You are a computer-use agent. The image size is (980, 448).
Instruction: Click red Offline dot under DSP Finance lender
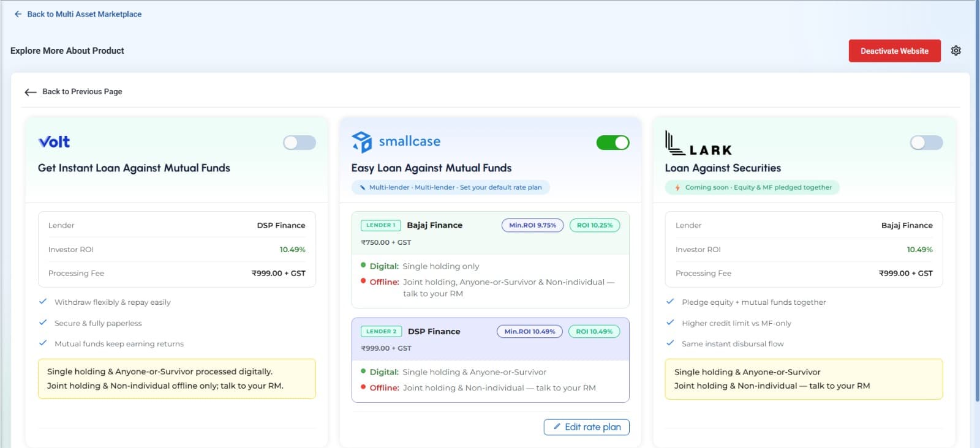(363, 387)
